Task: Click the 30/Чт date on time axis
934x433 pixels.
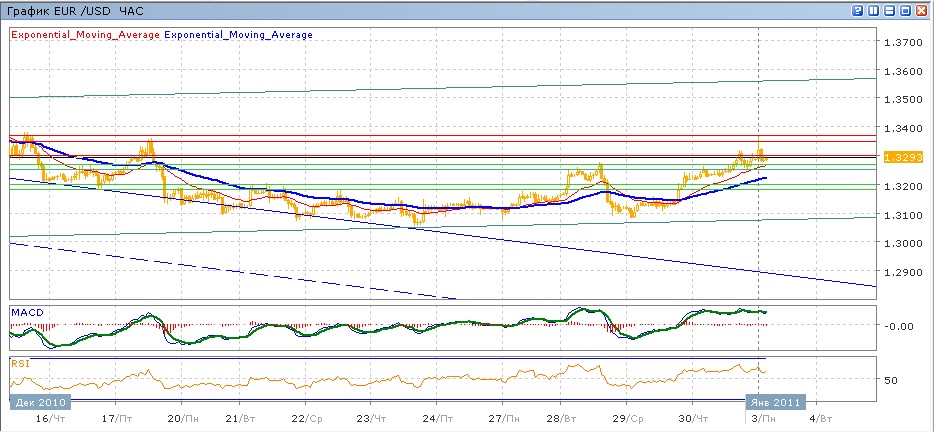Action: coord(691,415)
